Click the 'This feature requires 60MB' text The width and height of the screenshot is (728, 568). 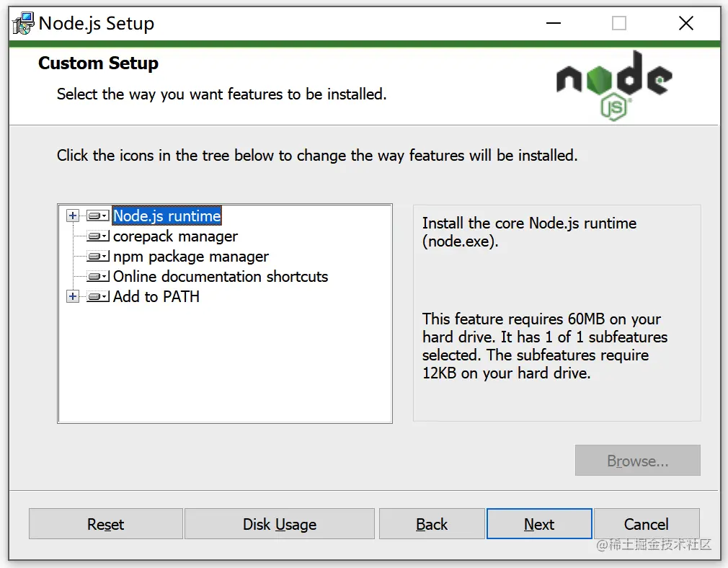(545, 346)
